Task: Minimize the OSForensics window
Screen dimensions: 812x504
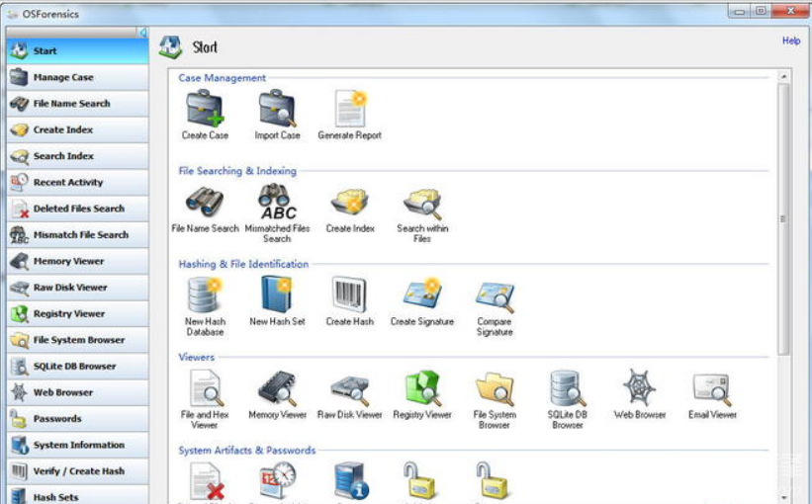Action: pyautogui.click(x=739, y=11)
